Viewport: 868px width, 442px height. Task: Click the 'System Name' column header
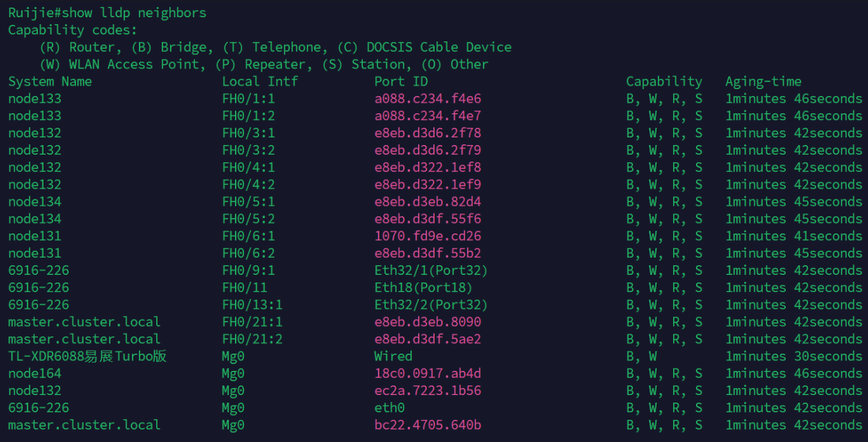pyautogui.click(x=50, y=81)
